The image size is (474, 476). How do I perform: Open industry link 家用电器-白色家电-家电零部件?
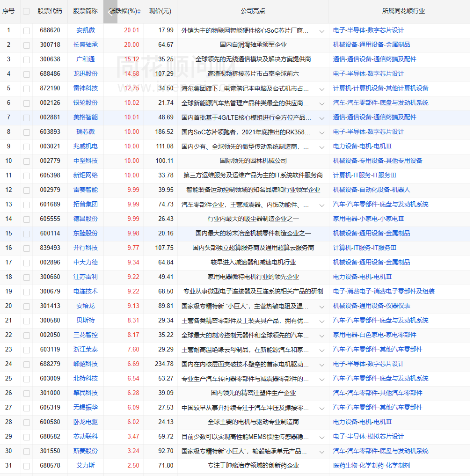click(374, 335)
